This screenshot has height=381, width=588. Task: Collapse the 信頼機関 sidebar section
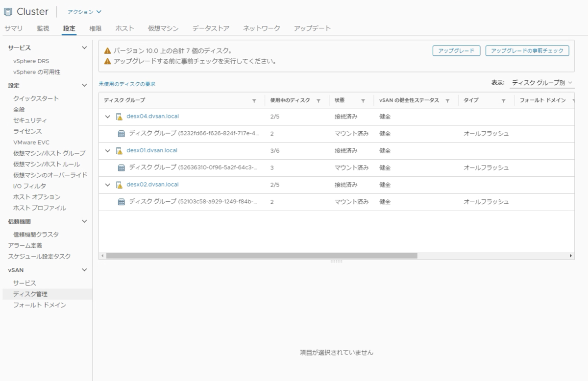(84, 221)
